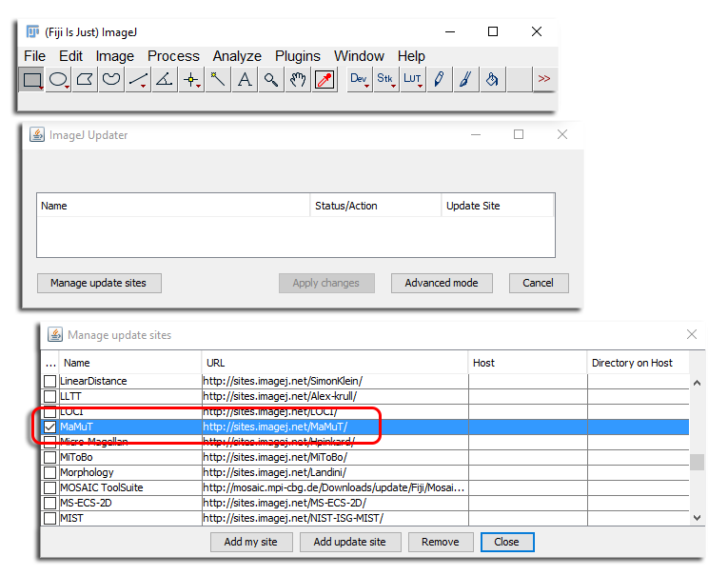
Task: Open the LUT menu
Action: tap(413, 79)
